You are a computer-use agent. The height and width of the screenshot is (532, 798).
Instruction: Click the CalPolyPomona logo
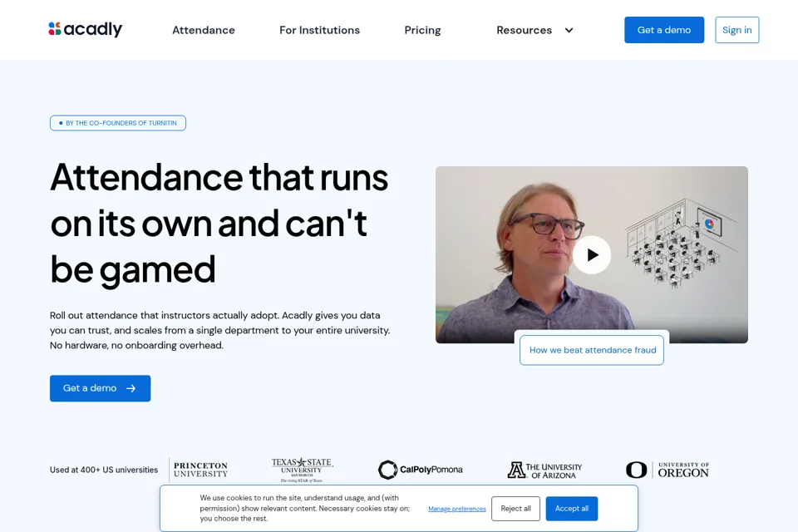click(x=421, y=470)
